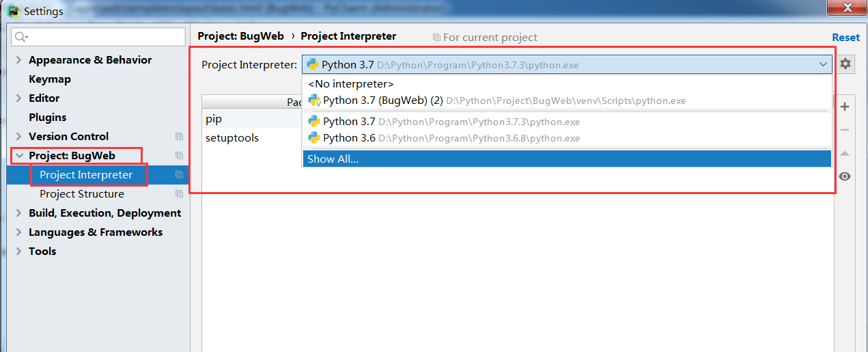
Task: Click the project-level icon beside Project Interpreter
Action: (x=179, y=175)
